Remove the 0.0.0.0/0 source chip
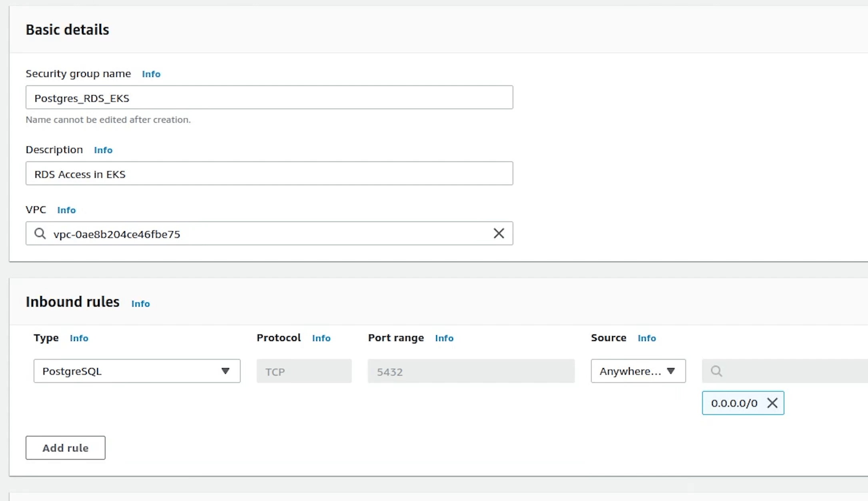 click(772, 403)
